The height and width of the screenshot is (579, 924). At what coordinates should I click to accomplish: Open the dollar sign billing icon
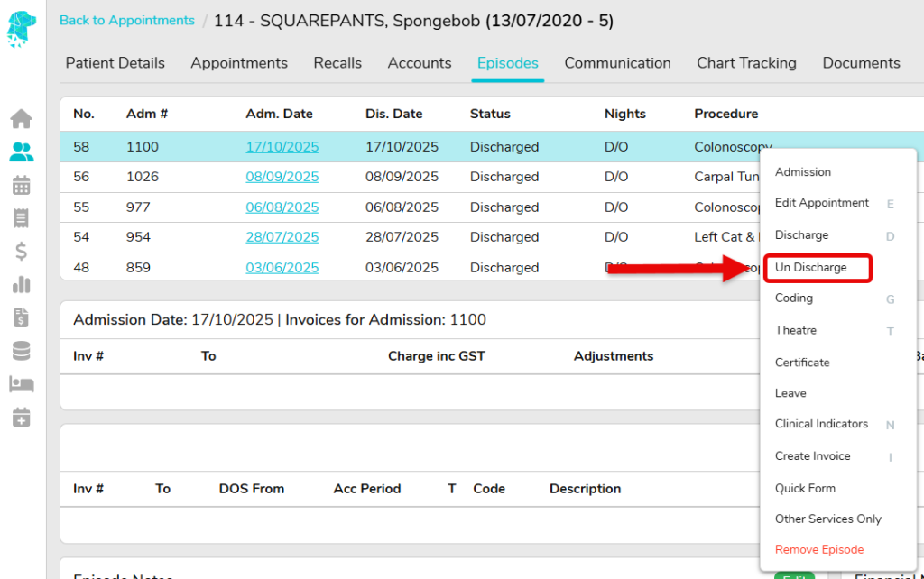[21, 252]
